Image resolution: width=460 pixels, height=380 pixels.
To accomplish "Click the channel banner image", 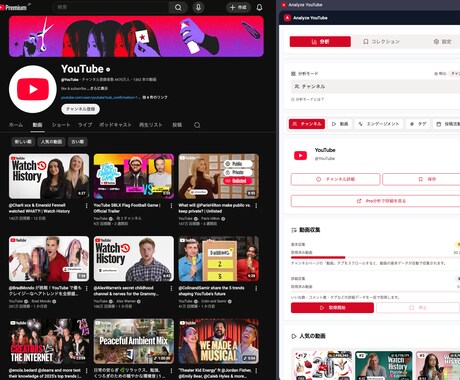I will coord(136,36).
